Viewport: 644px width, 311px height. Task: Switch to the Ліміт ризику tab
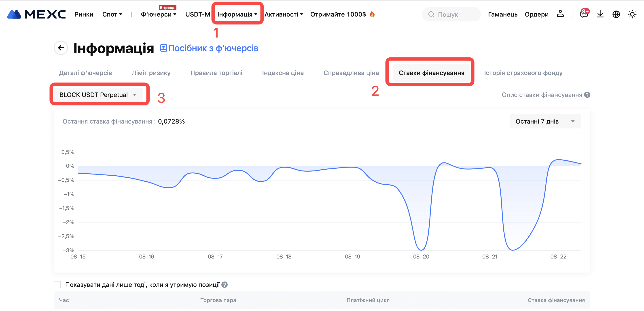pyautogui.click(x=151, y=73)
